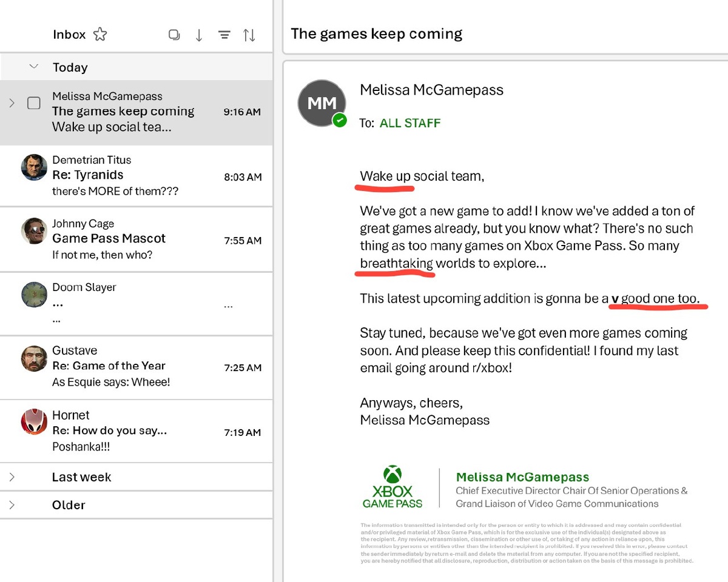Click the Anyways, cheers, closing line
728x582 pixels.
pos(411,403)
